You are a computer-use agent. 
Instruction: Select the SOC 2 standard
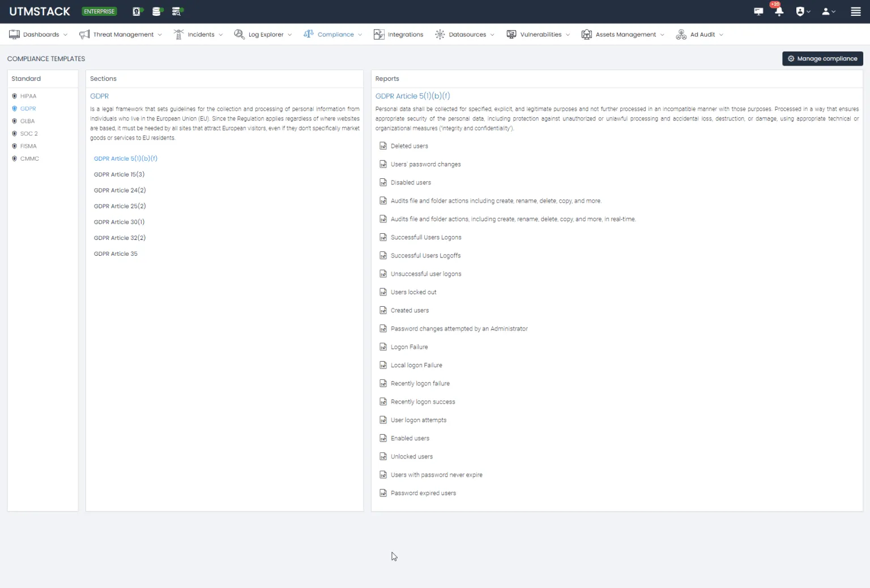(x=25, y=134)
